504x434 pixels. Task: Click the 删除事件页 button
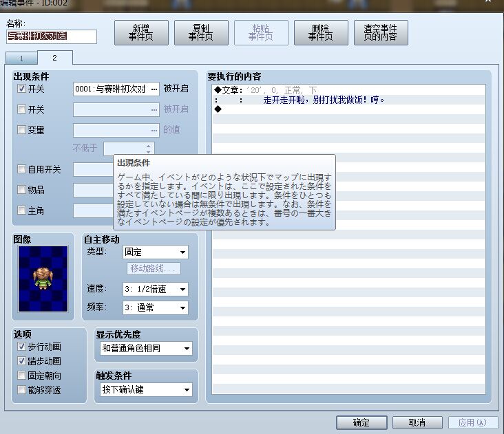pyautogui.click(x=321, y=32)
